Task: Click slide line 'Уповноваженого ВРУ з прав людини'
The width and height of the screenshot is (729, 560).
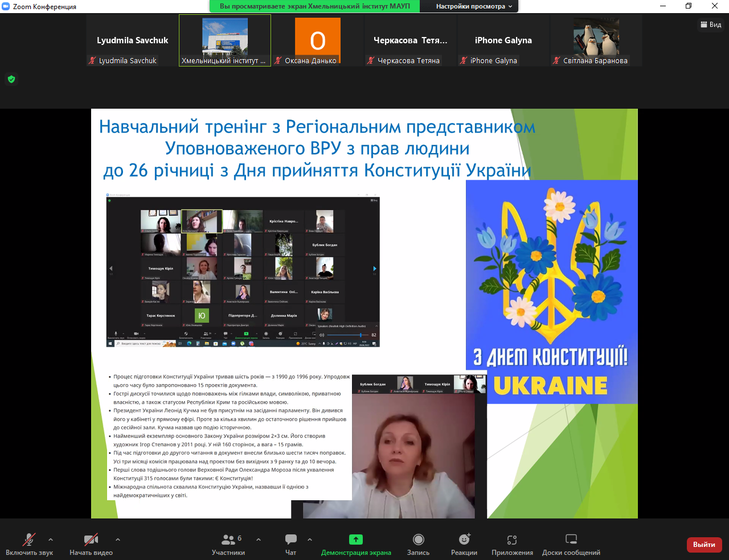Action: pyautogui.click(x=317, y=148)
